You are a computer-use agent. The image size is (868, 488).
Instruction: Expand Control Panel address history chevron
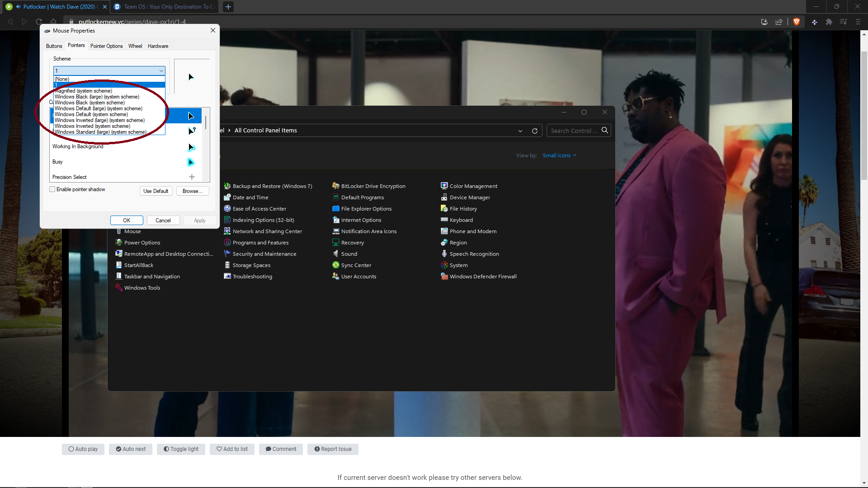[x=520, y=131]
